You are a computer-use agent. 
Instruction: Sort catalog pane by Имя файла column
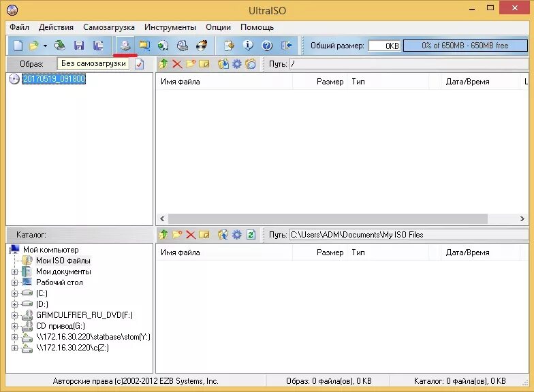point(224,252)
